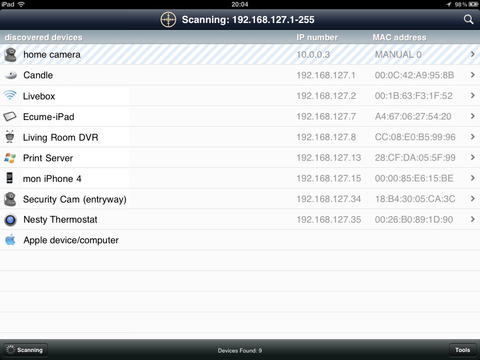Tap the Scanning 192.168.127.1-255 title
The height and width of the screenshot is (360, 480).
(x=248, y=20)
